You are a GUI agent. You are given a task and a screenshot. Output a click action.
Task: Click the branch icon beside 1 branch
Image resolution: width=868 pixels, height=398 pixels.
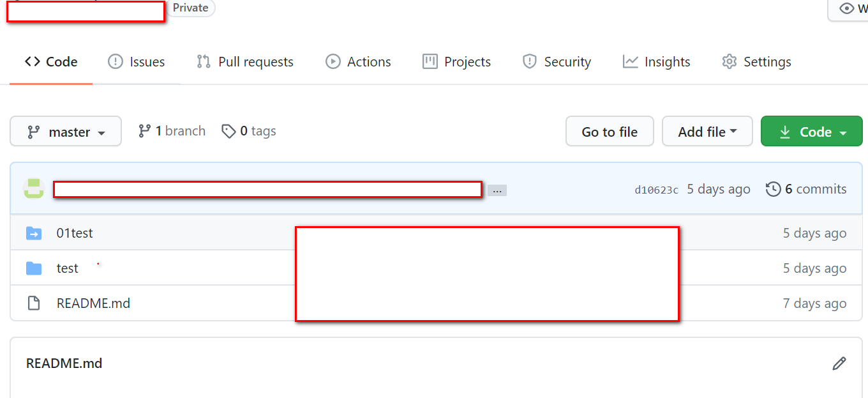pos(145,131)
